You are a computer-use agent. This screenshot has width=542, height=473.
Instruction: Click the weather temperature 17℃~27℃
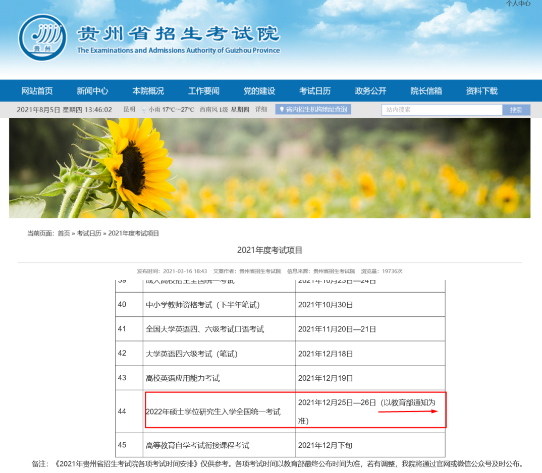[x=178, y=110]
